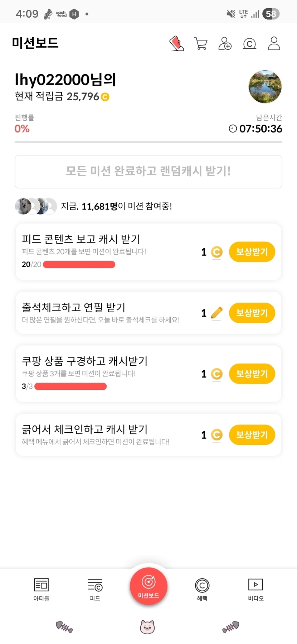The image size is (297, 644).
Task: Open the cash coin icon in header
Action: (249, 44)
